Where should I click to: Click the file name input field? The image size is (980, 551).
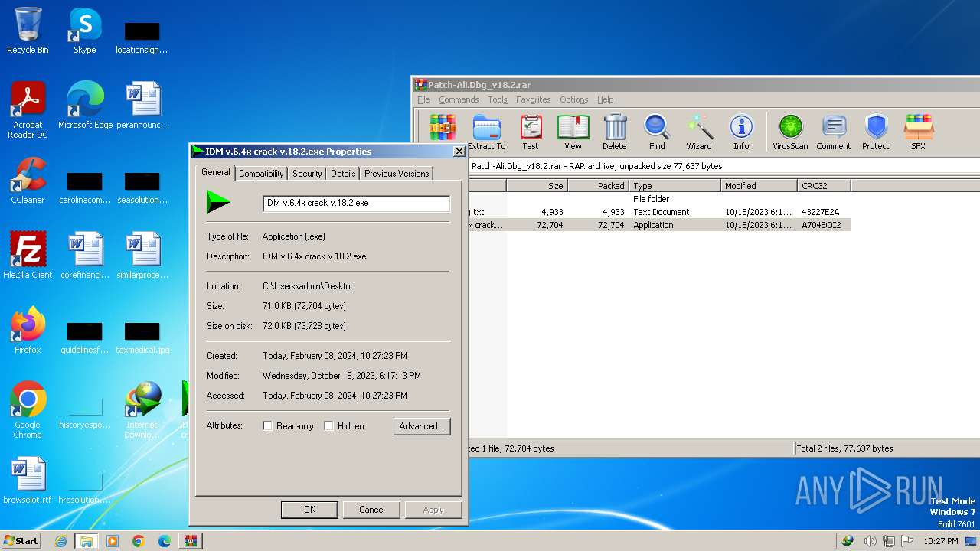(x=356, y=203)
